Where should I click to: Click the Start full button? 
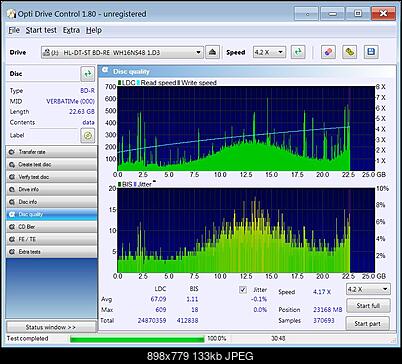pos(368,306)
